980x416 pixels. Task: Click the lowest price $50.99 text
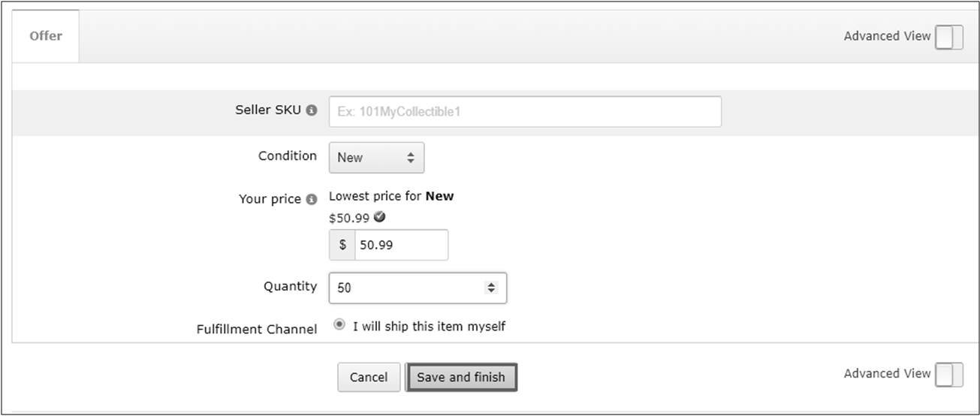pyautogui.click(x=349, y=218)
